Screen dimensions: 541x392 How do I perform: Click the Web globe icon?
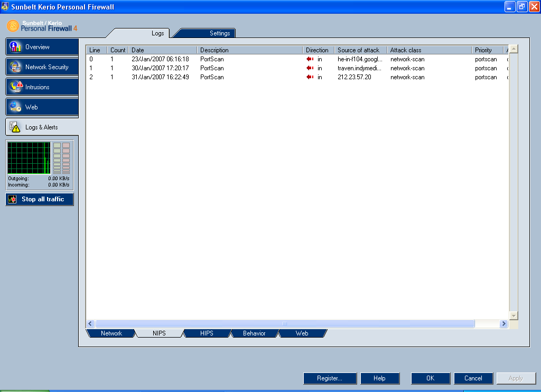pyautogui.click(x=16, y=107)
